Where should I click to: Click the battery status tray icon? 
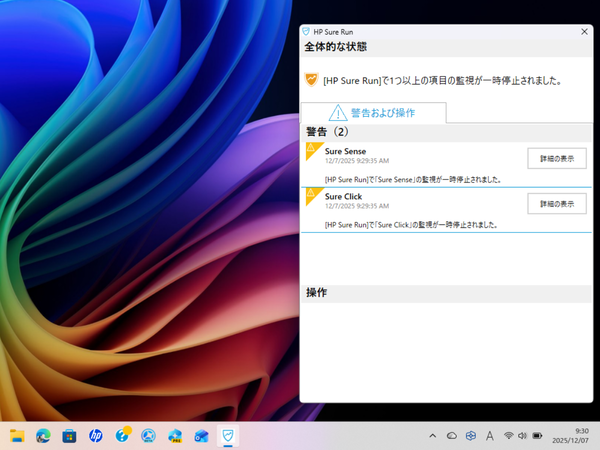click(537, 435)
